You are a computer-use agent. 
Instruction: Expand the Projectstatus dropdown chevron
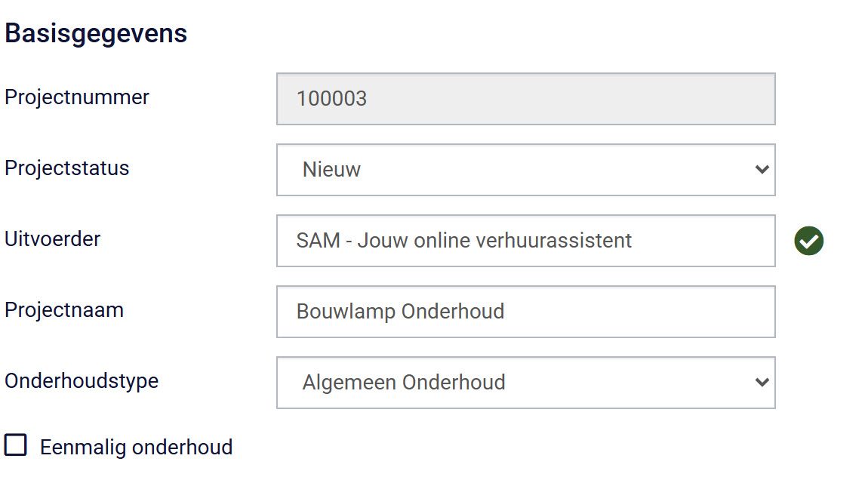[x=762, y=169]
